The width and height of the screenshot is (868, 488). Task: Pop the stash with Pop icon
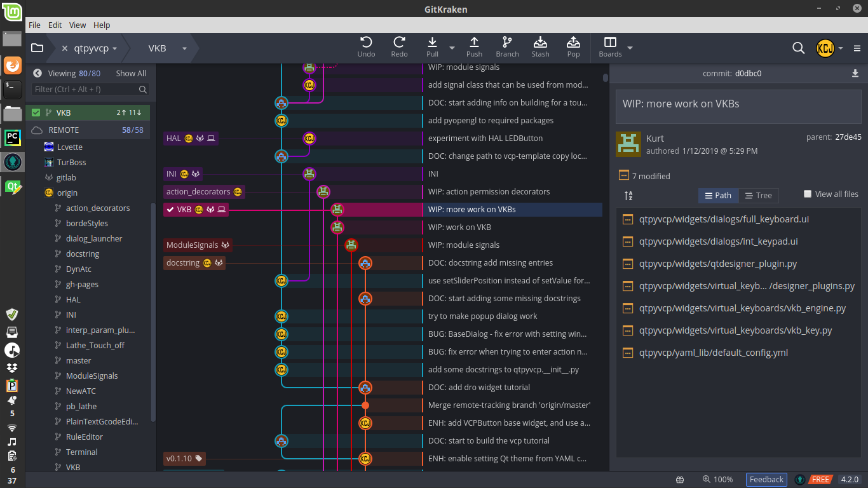(x=573, y=43)
